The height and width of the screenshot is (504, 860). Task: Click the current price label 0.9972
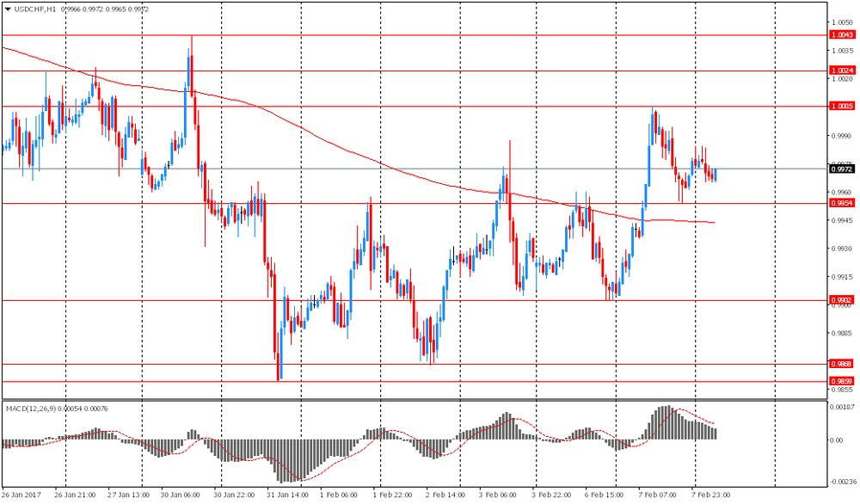842,169
